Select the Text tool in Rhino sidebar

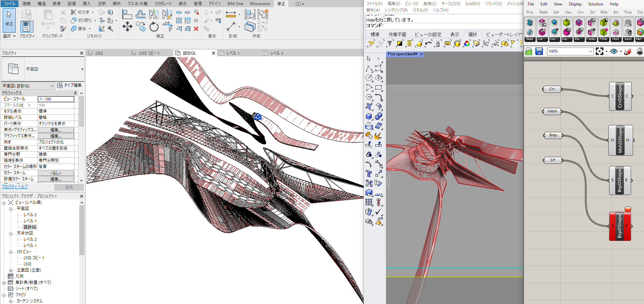pyautogui.click(x=369, y=174)
